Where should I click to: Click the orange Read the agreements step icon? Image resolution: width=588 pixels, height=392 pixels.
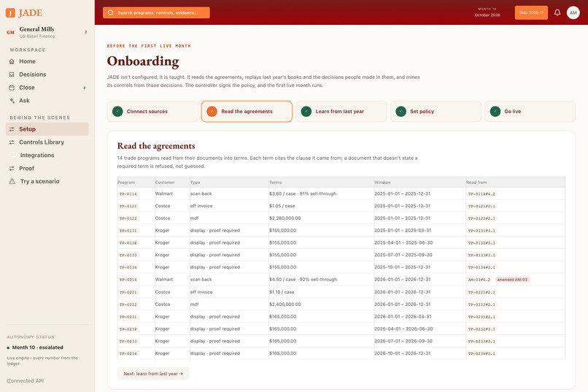coord(212,112)
